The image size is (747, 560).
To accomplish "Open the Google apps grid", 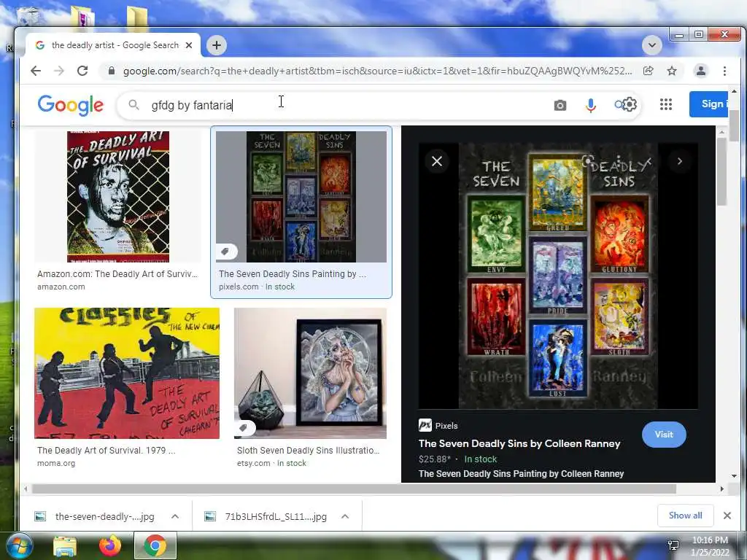I will tap(666, 104).
